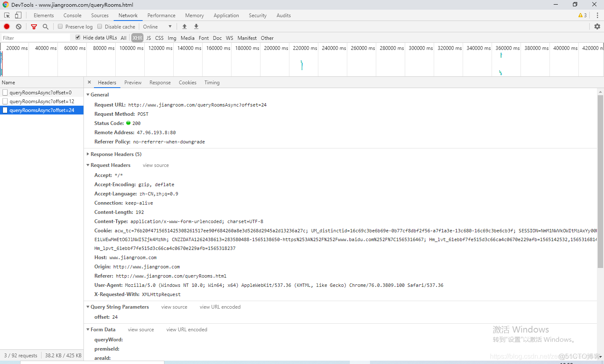Import HAR file with the upload arrow
The width and height of the screenshot is (604, 364).
click(x=185, y=26)
